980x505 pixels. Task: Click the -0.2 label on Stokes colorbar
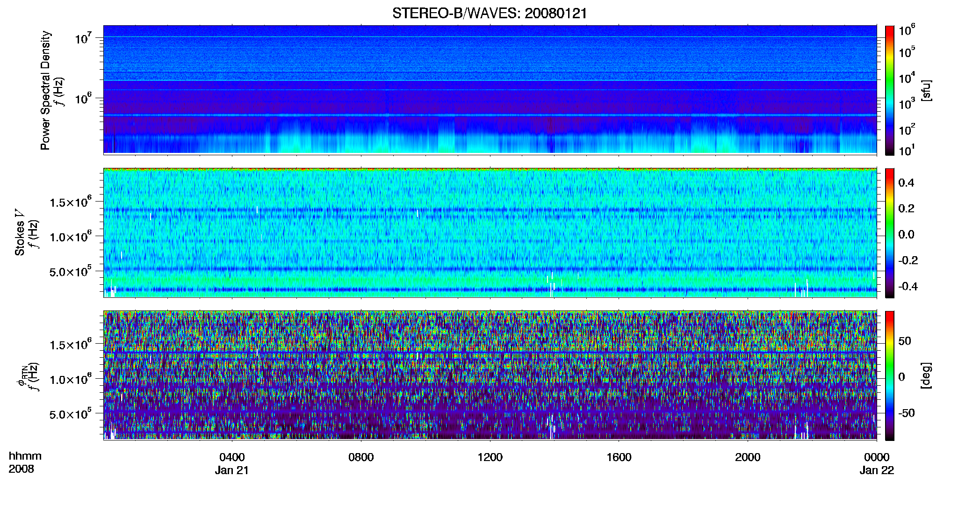coord(908,260)
